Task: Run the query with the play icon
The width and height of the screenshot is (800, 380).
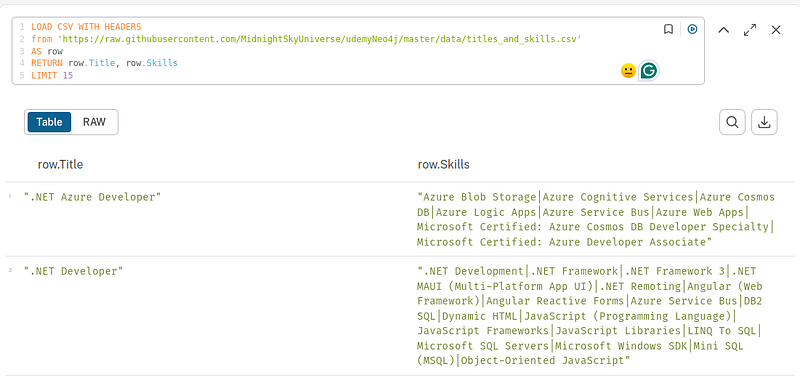Action: click(x=692, y=30)
